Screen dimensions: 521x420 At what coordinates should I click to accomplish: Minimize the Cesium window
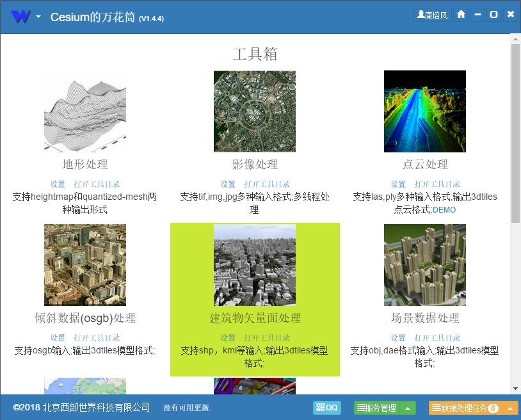click(x=477, y=15)
